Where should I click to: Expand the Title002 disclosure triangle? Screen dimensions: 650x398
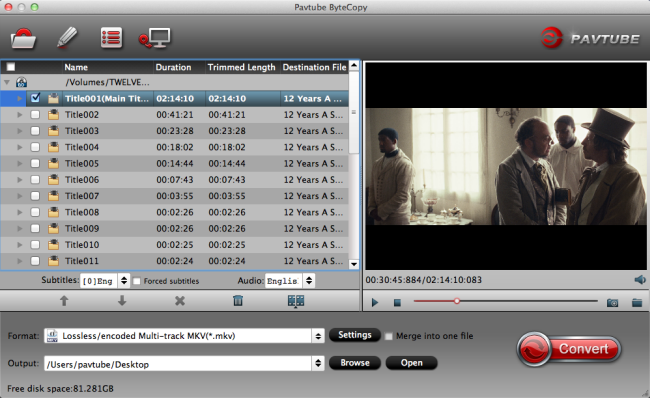click(19, 115)
